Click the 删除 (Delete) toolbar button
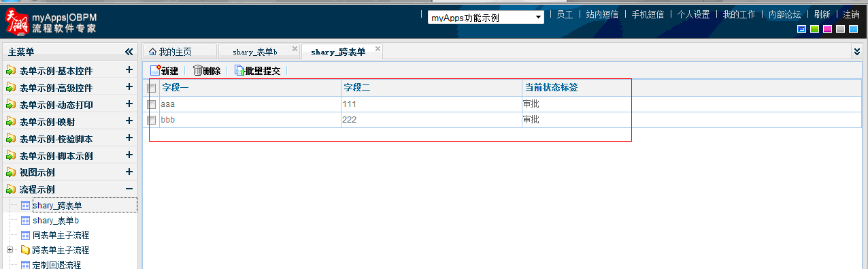868x269 pixels. tap(207, 71)
